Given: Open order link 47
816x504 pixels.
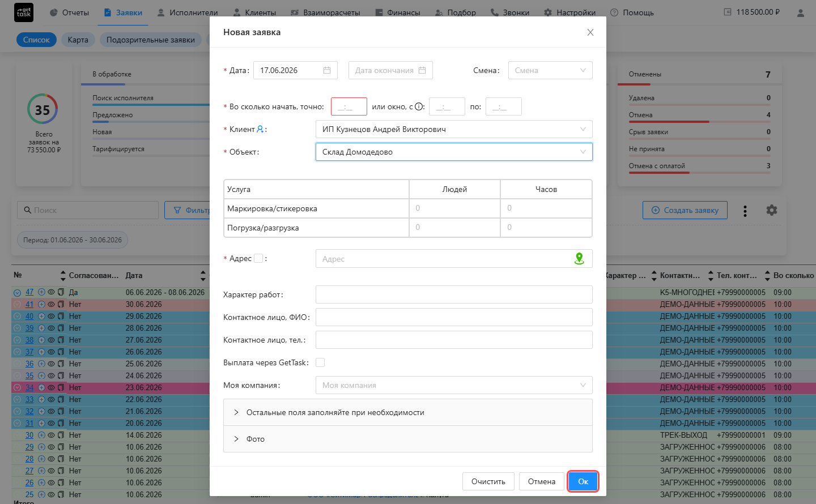Looking at the screenshot, I should 29,292.
